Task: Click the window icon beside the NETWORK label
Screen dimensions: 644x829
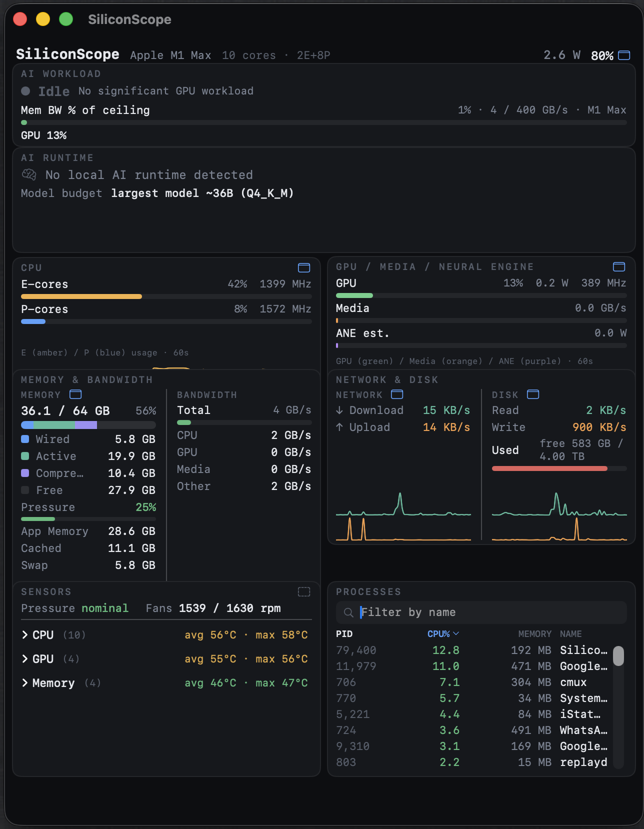Action: [397, 394]
